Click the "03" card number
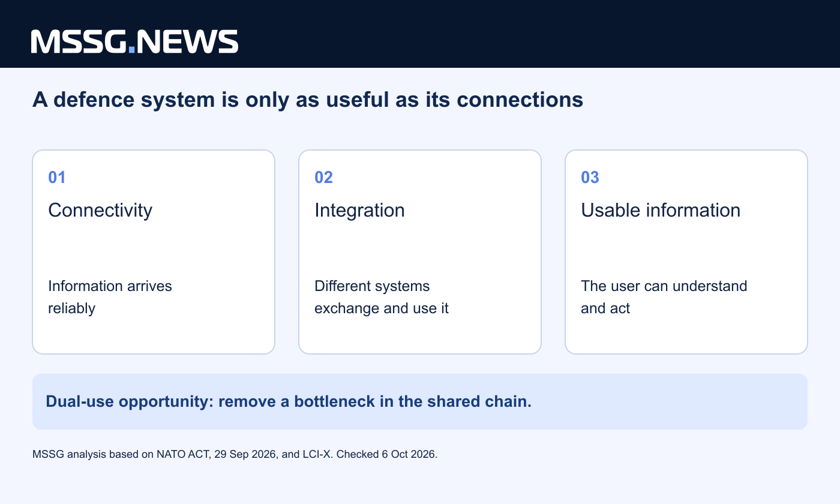The height and width of the screenshot is (504, 840). coord(590,178)
